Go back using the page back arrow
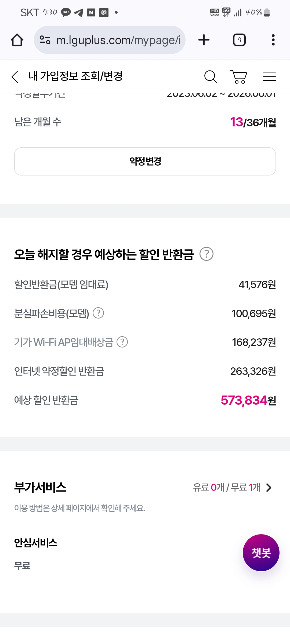Screen dimensions: 290x644 [x=15, y=77]
